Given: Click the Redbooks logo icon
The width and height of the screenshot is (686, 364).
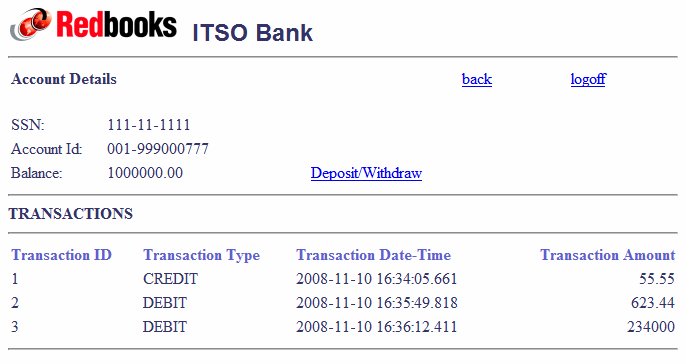Looking at the screenshot, I should (31, 24).
